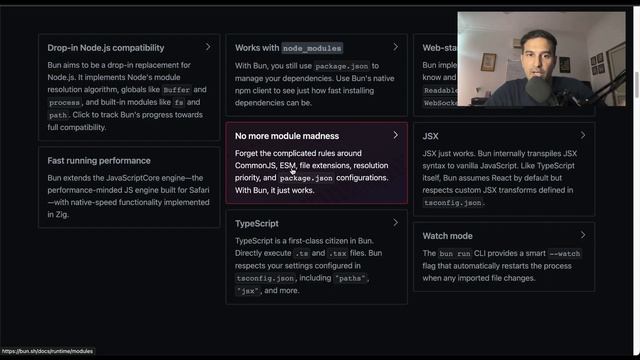The image size is (640, 360).
Task: Click the Fast running performance heading
Action: (99, 161)
